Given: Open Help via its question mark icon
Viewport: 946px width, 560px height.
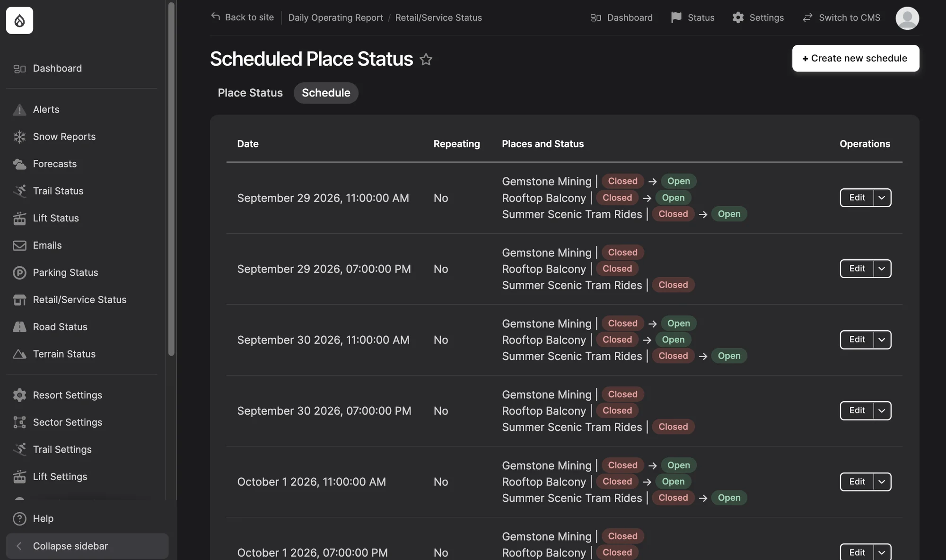Looking at the screenshot, I should pos(19,519).
